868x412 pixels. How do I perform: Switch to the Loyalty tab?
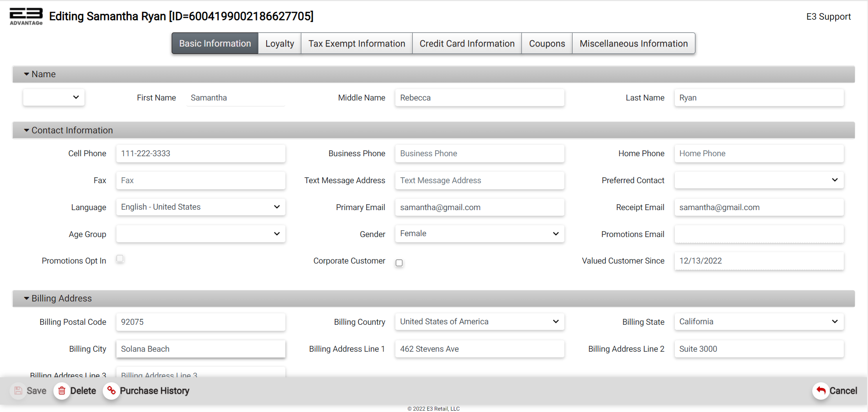tap(279, 43)
